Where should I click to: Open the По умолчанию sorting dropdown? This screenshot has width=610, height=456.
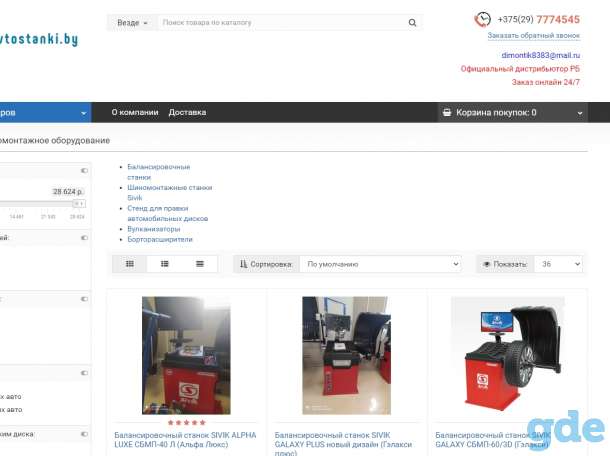[x=380, y=264]
